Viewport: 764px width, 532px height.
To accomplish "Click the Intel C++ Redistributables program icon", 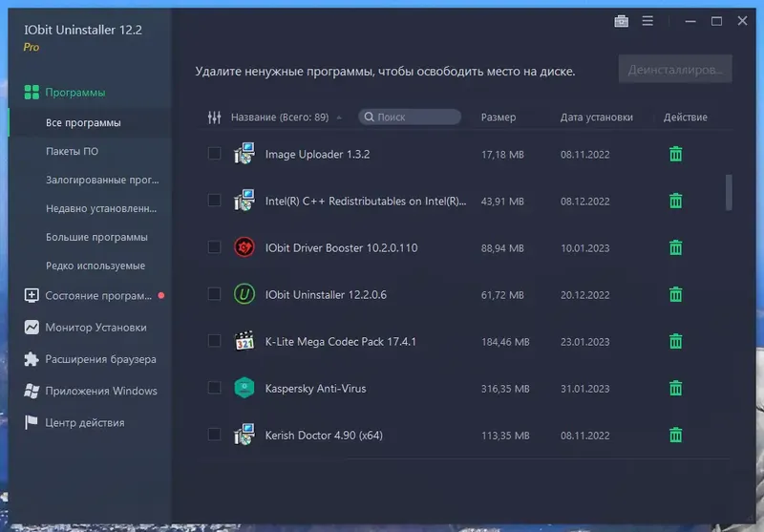I will pyautogui.click(x=244, y=201).
